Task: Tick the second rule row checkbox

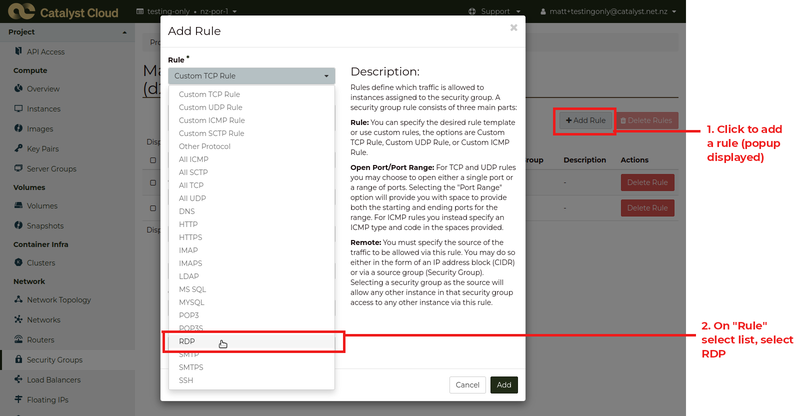Action: pos(153,208)
